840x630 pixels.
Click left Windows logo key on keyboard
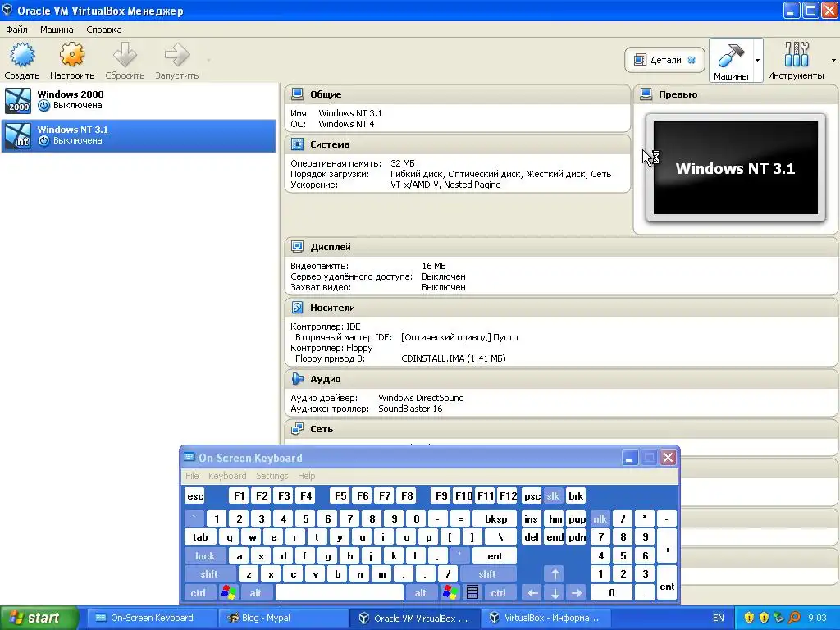pos(229,592)
